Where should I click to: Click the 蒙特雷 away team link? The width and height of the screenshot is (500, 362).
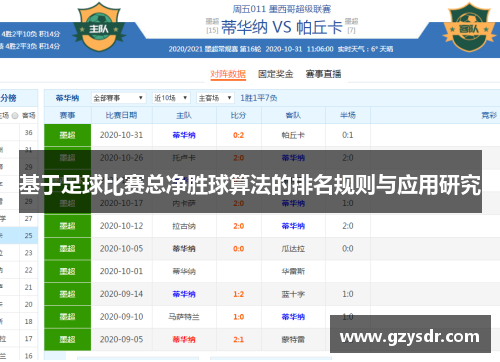click(x=293, y=339)
